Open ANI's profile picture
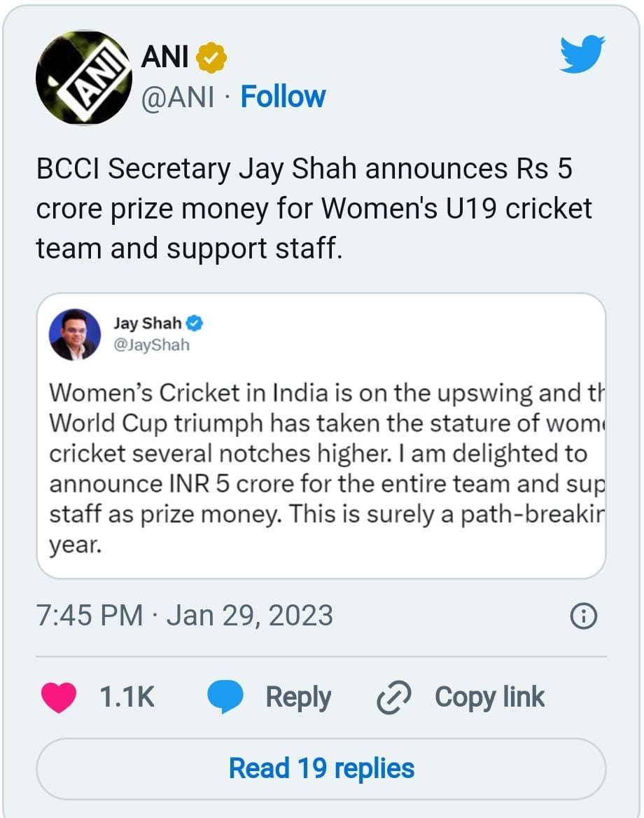The width and height of the screenshot is (644, 818). pos(84,78)
